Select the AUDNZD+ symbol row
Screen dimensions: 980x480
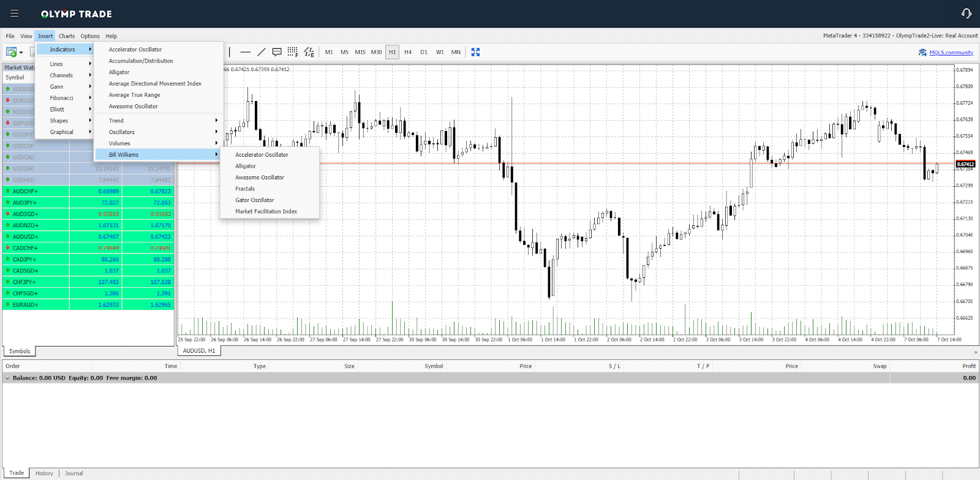pos(88,225)
